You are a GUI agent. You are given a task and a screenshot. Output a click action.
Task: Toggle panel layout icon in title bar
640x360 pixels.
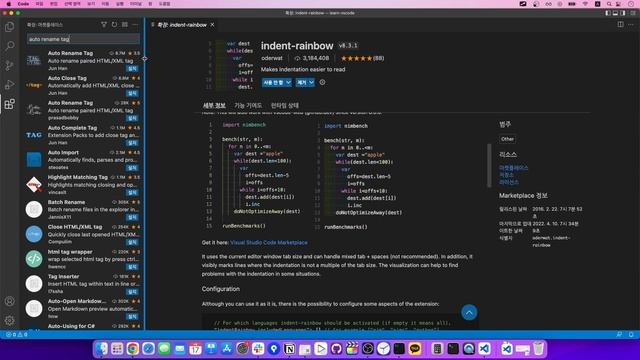pyautogui.click(x=615, y=13)
